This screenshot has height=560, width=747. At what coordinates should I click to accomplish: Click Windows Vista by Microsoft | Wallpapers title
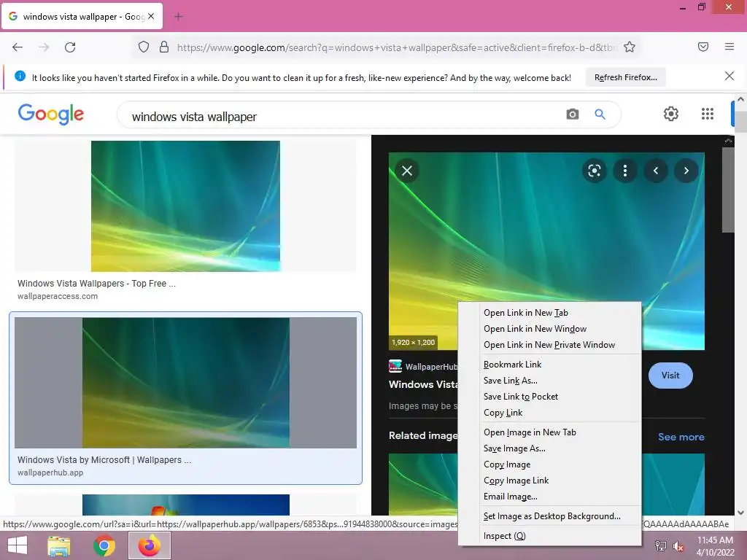(104, 460)
